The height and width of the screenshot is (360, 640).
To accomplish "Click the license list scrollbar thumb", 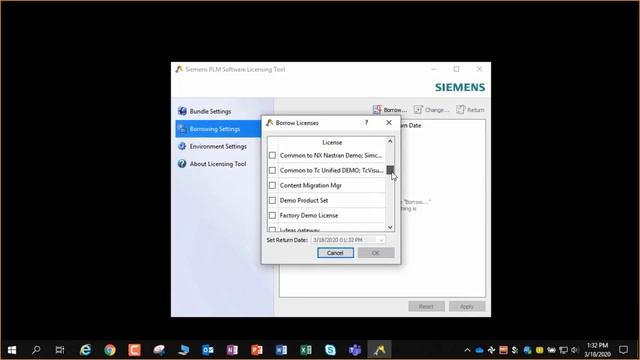I will [390, 170].
